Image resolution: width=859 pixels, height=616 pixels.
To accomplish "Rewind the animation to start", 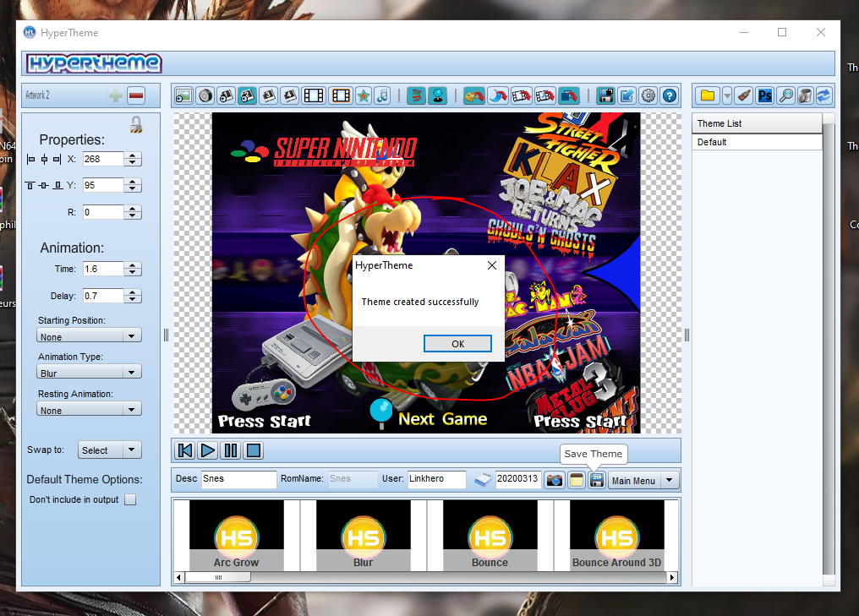I will click(185, 450).
